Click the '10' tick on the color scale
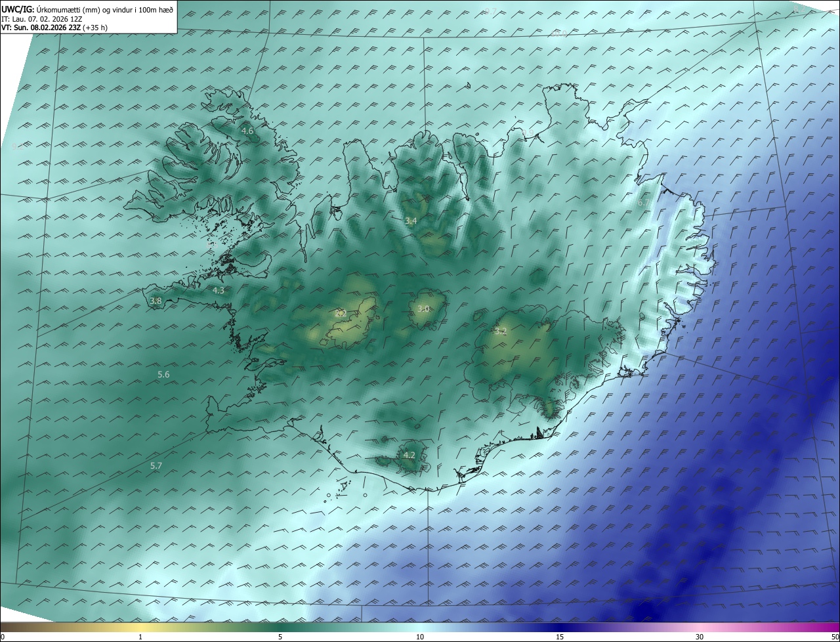 pyautogui.click(x=420, y=637)
